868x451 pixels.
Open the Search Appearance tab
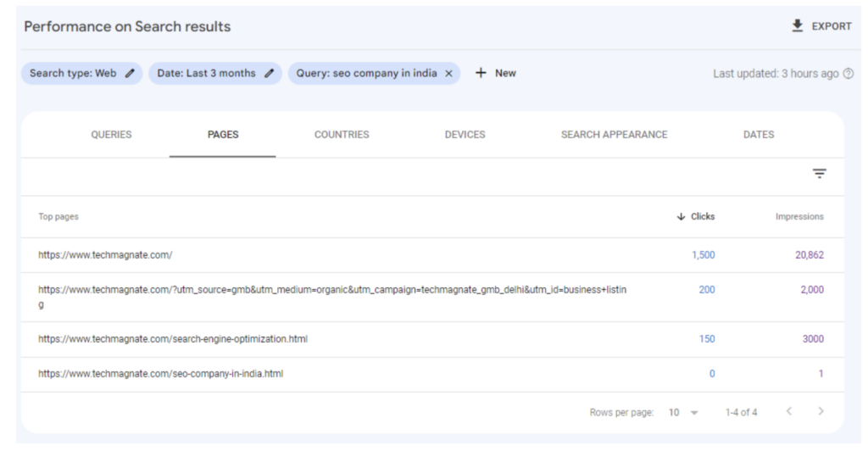pyautogui.click(x=614, y=135)
